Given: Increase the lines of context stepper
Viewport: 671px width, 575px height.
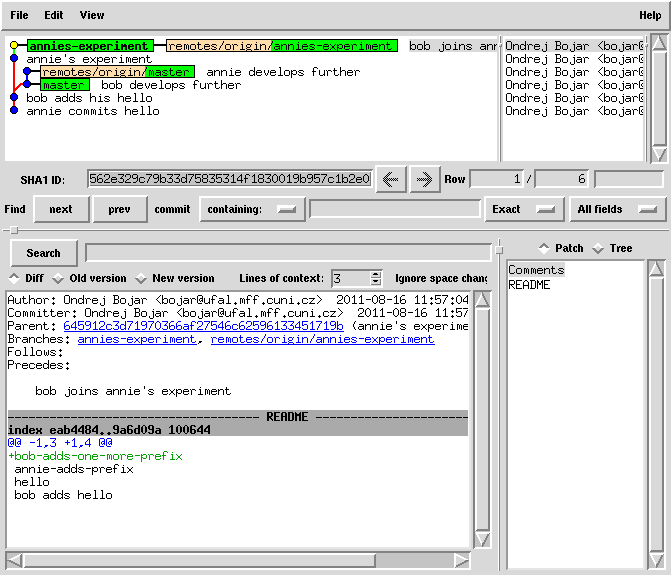Looking at the screenshot, I should click(376, 274).
